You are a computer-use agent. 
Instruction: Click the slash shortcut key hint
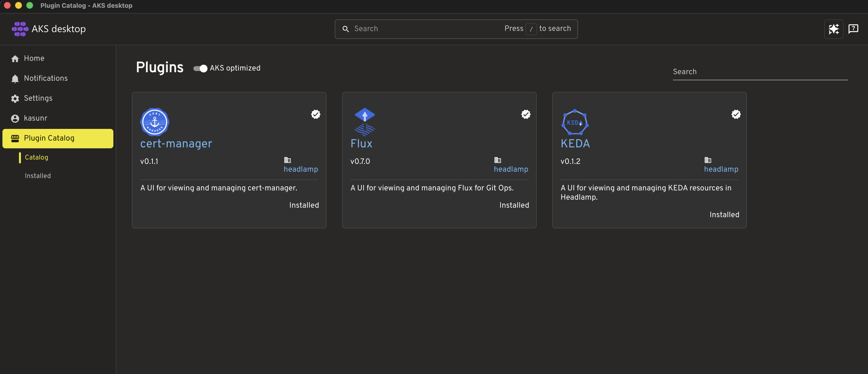[x=531, y=29]
